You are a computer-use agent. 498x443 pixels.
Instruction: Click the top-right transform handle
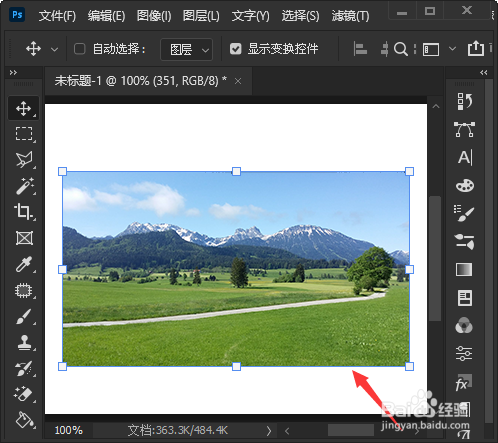pos(409,171)
